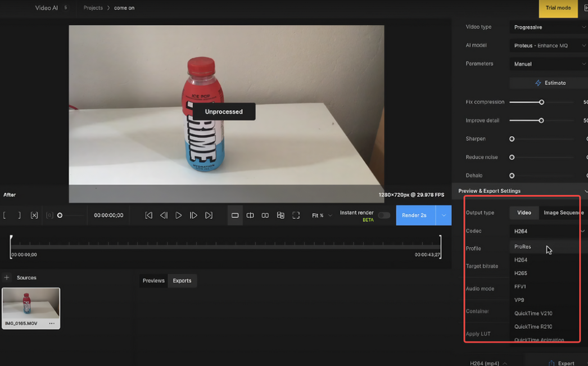Open Projects from the breadcrumb
The width and height of the screenshot is (588, 366).
pyautogui.click(x=93, y=8)
